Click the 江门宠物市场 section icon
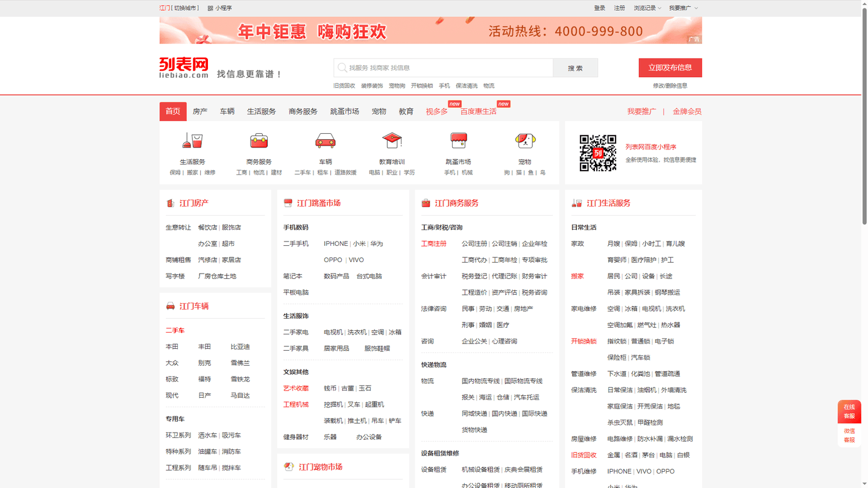Screen dimensions: 868x488 pyautogui.click(x=289, y=467)
